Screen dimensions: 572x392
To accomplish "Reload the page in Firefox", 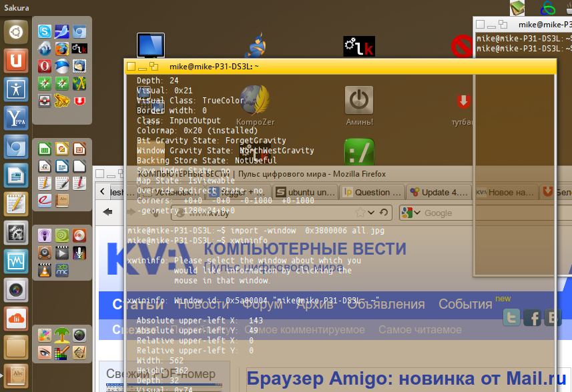I will [383, 213].
